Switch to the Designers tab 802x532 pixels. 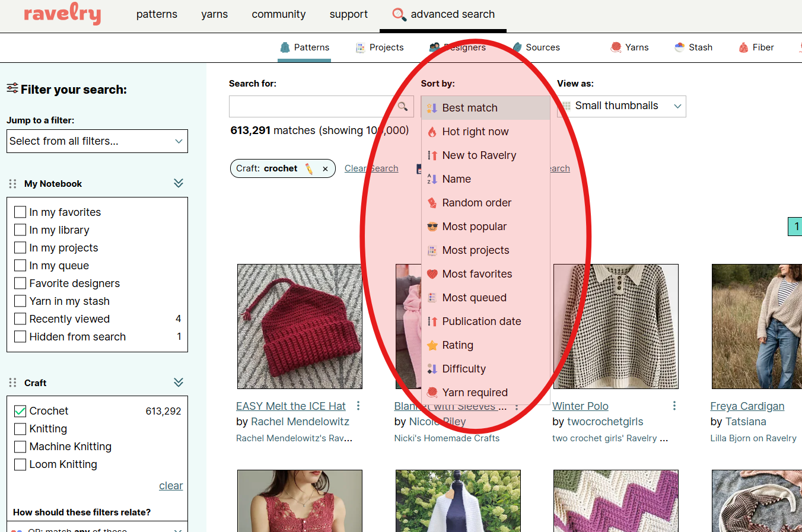coord(464,47)
